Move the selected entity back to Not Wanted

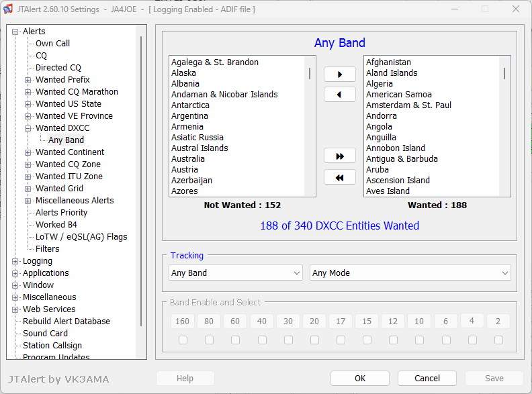coord(340,95)
